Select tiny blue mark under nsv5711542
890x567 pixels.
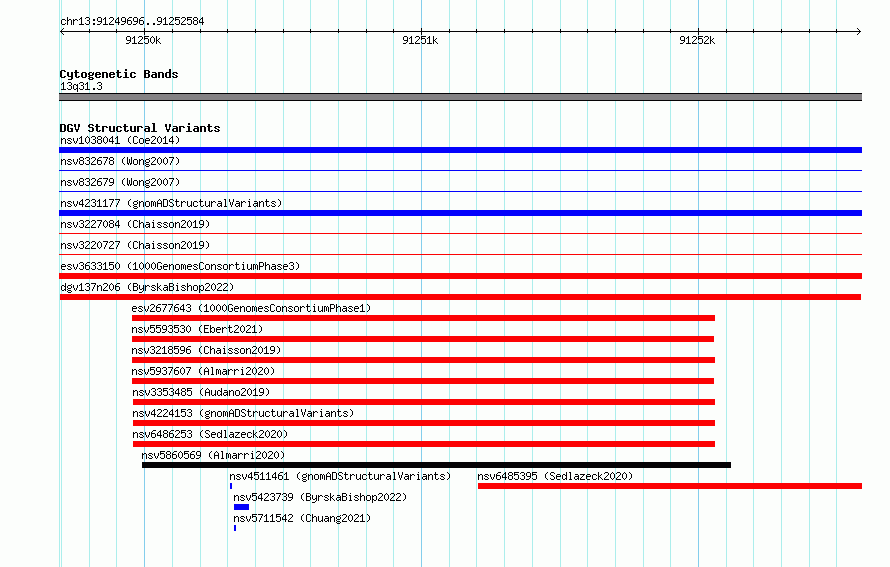235,528
